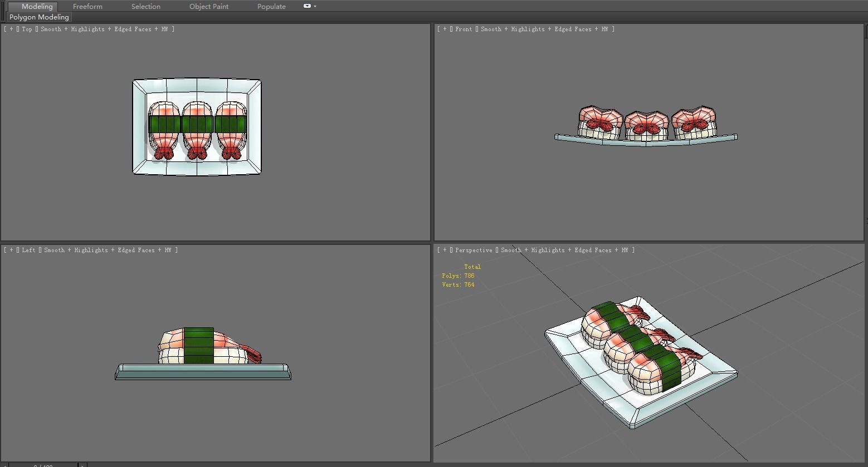Open the Left viewport [+] general menu

tap(11, 250)
